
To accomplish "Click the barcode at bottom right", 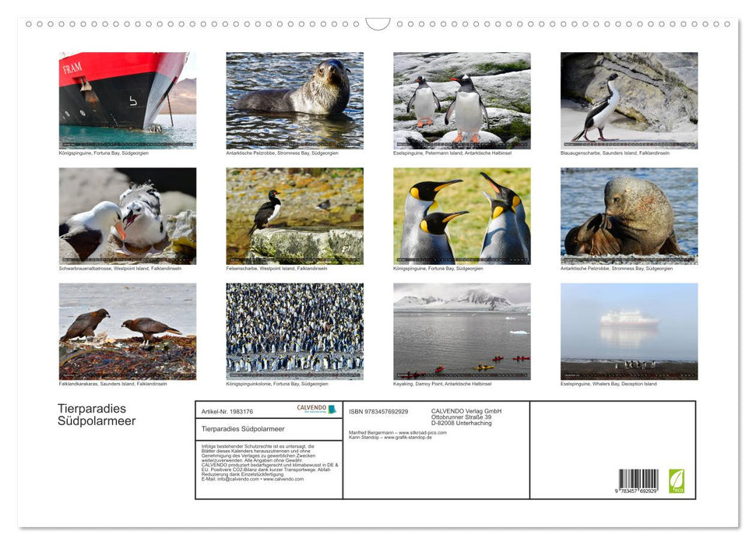I will [x=638, y=480].
